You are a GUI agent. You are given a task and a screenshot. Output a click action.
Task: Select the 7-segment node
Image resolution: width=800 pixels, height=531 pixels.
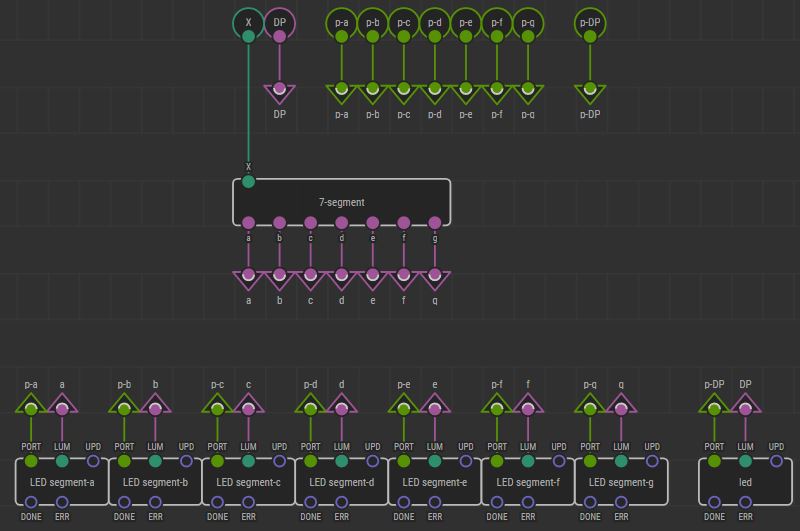(342, 202)
